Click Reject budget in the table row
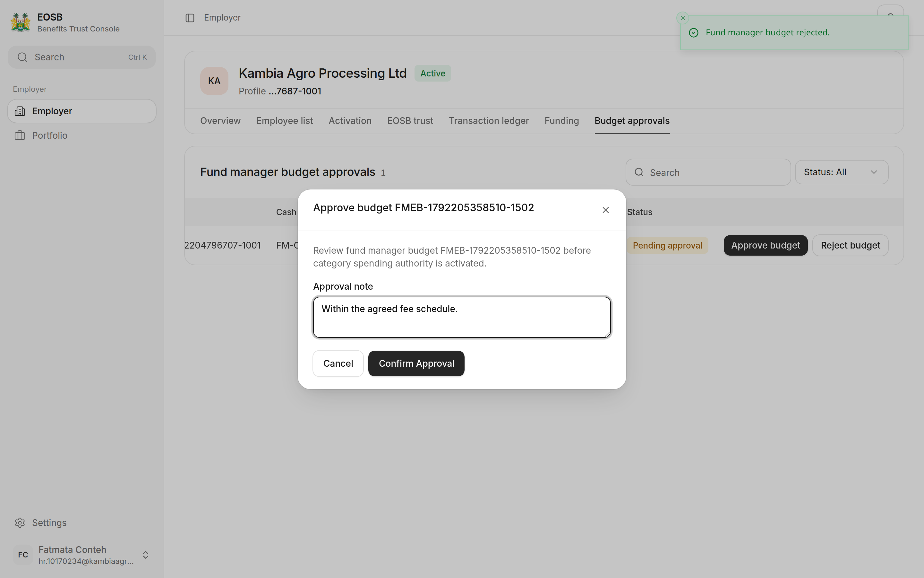The width and height of the screenshot is (924, 578). (x=850, y=245)
